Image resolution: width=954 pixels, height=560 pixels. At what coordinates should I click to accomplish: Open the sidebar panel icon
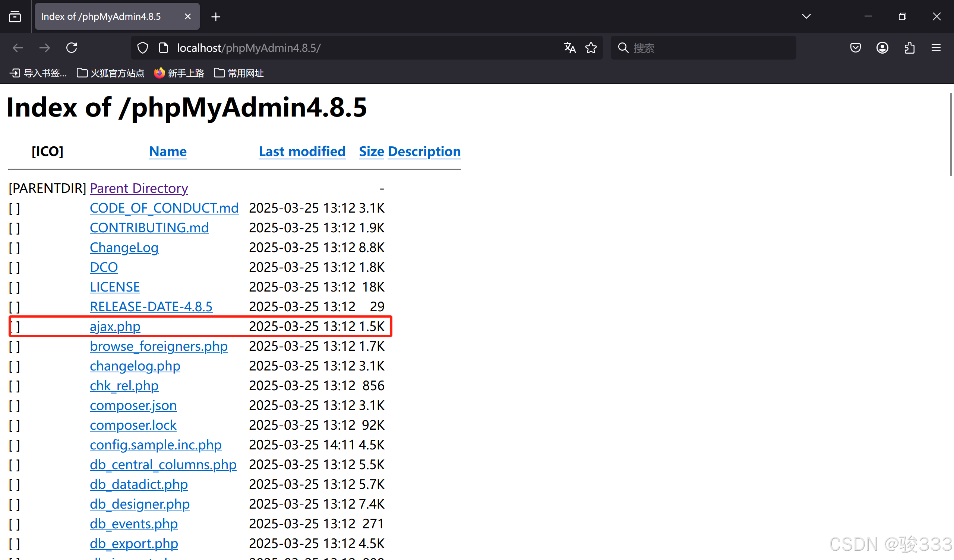pos(15,16)
